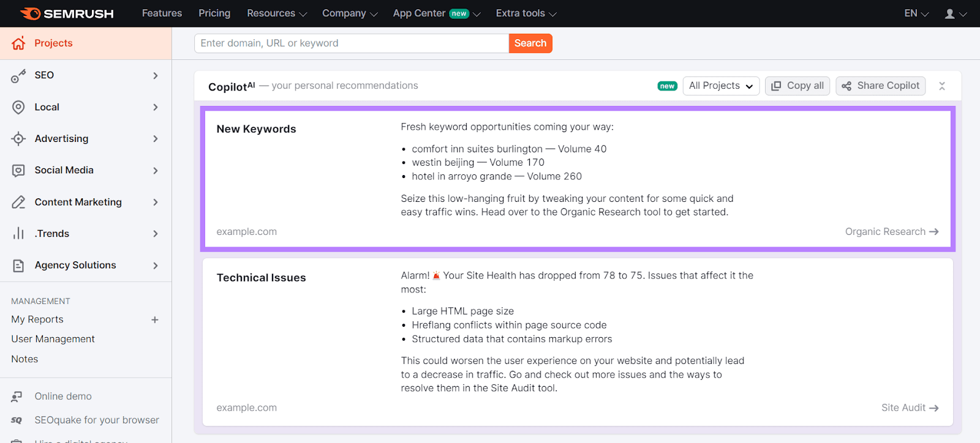Click keyword 'westin beijing — Volume 170'
Image resolution: width=980 pixels, height=443 pixels.
[478, 163]
